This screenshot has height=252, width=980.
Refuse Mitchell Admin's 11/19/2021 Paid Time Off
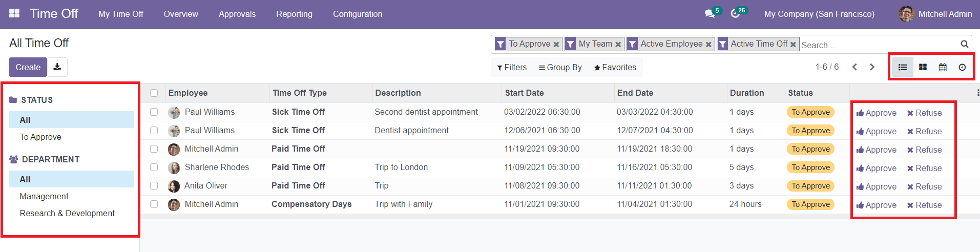click(925, 150)
